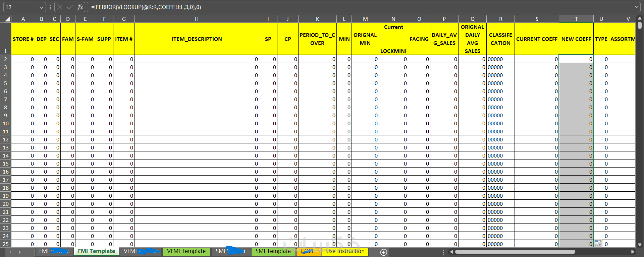Image resolution: width=644 pixels, height=257 pixels.
Task: Open the VFMI Template sheet tab
Action: (x=186, y=251)
